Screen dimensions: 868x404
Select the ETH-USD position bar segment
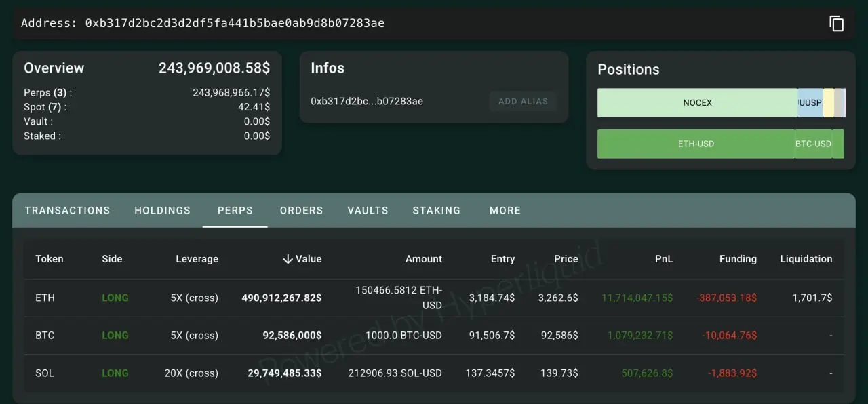696,144
